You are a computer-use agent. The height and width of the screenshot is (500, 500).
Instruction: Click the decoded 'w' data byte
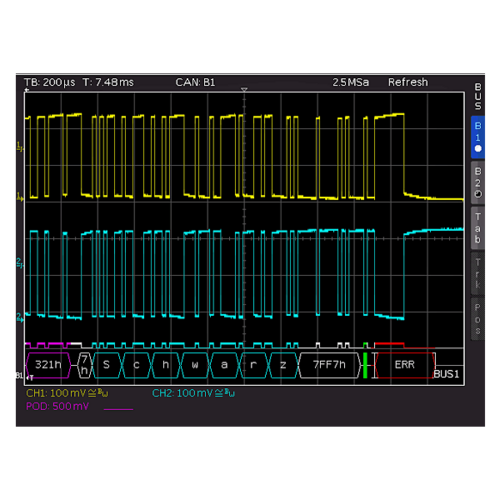coord(195,365)
